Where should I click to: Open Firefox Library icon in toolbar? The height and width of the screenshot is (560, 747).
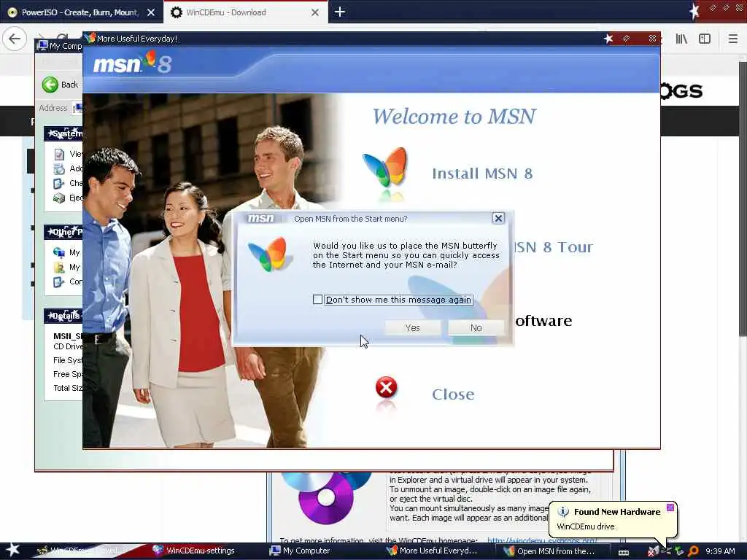point(681,39)
